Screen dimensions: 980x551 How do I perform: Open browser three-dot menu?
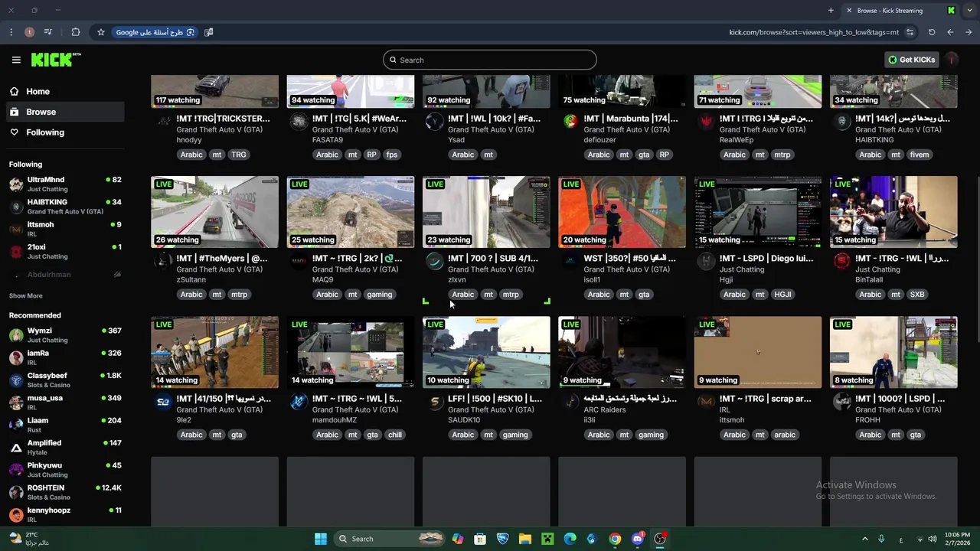click(x=11, y=32)
